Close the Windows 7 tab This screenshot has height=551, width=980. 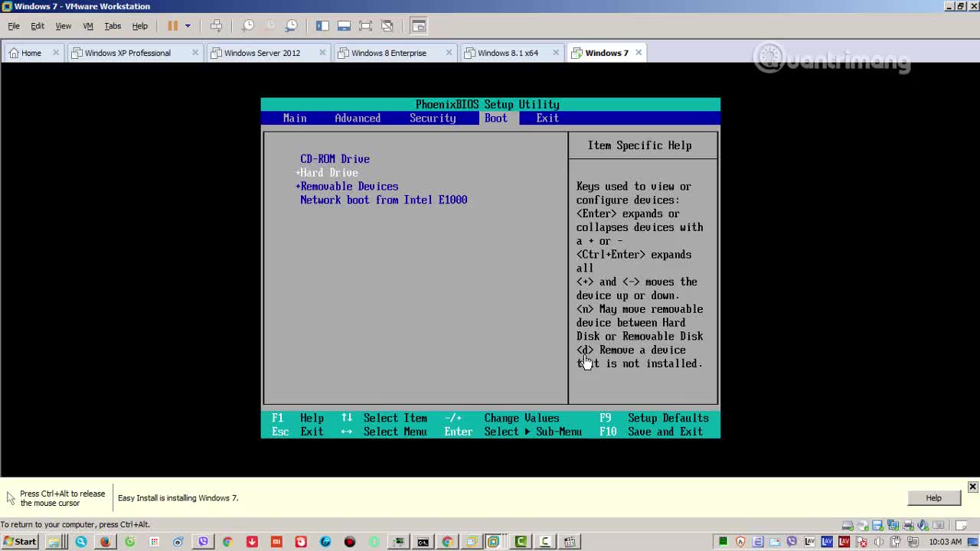coord(639,53)
